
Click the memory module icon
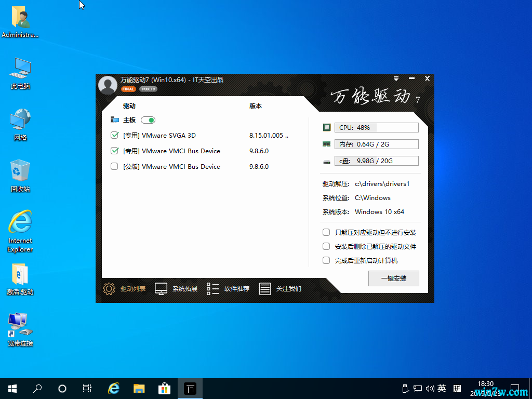[326, 144]
